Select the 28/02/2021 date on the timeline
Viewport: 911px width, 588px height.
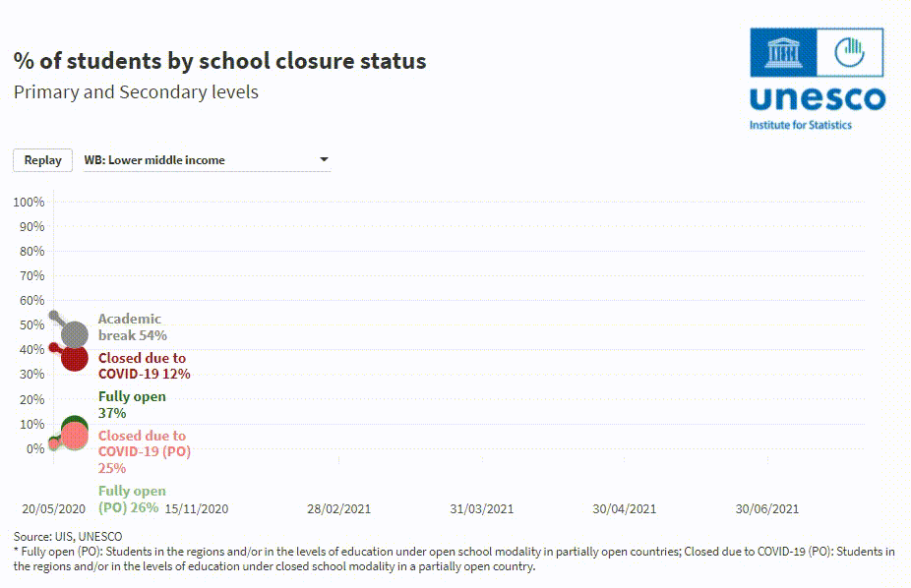coord(339,509)
